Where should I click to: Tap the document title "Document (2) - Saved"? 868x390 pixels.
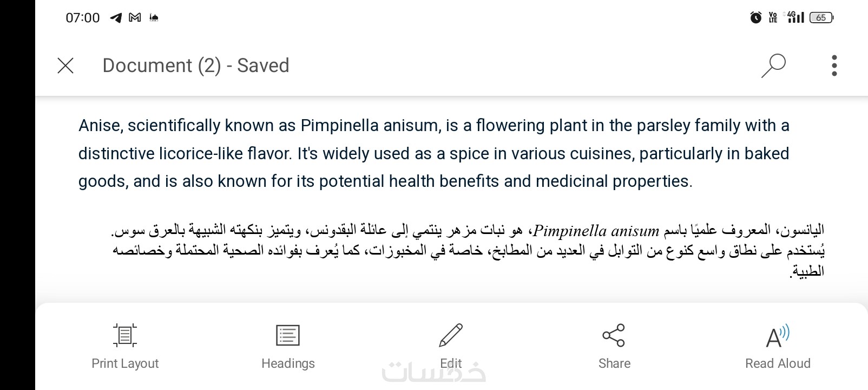point(196,66)
